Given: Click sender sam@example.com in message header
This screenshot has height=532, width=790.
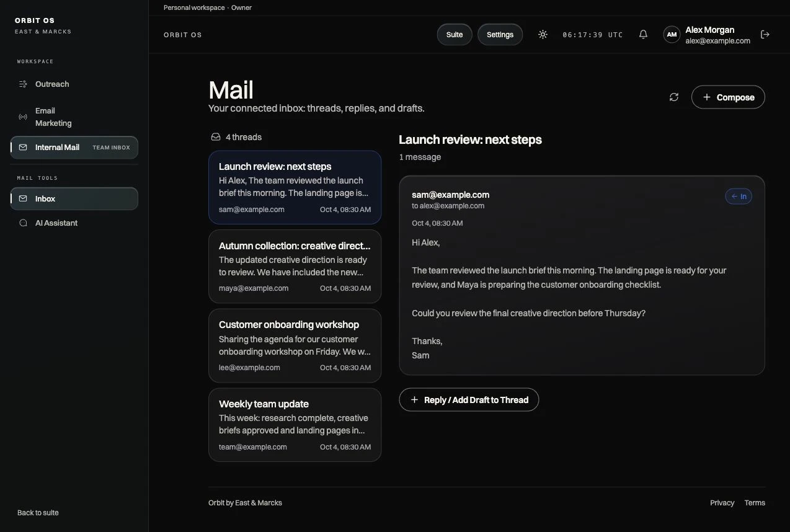Looking at the screenshot, I should (x=450, y=195).
